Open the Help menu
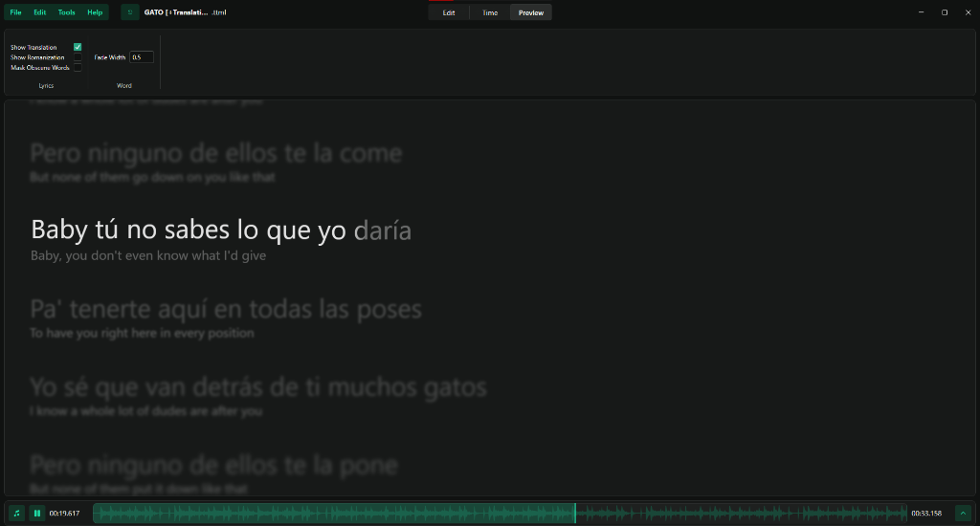 pyautogui.click(x=95, y=12)
